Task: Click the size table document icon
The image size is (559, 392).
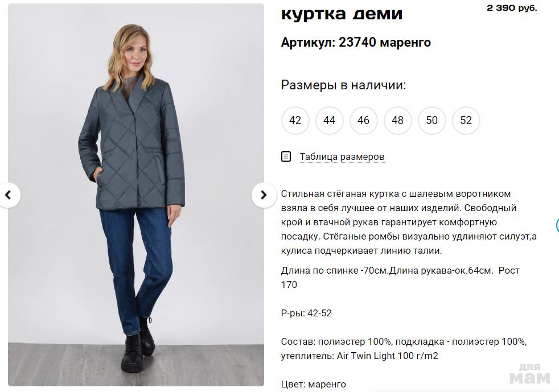Action: [x=286, y=156]
